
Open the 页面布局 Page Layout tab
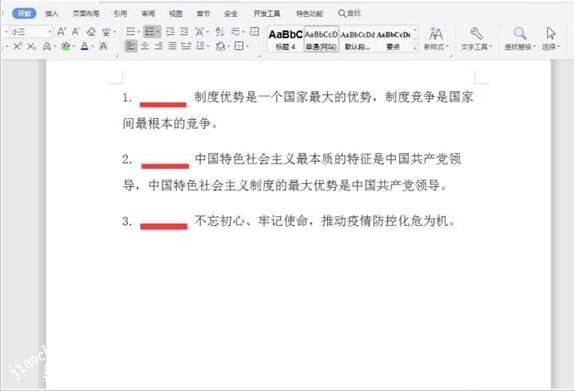click(x=86, y=14)
